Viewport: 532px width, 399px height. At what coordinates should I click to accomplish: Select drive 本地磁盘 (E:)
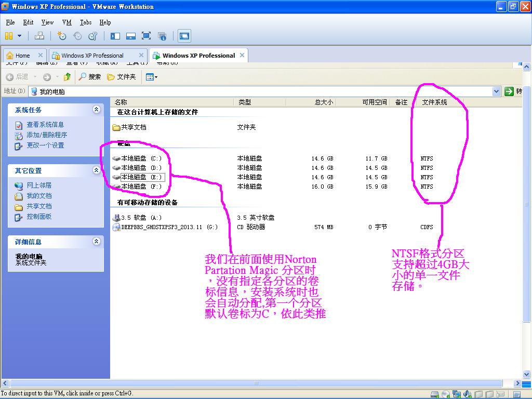coord(138,177)
